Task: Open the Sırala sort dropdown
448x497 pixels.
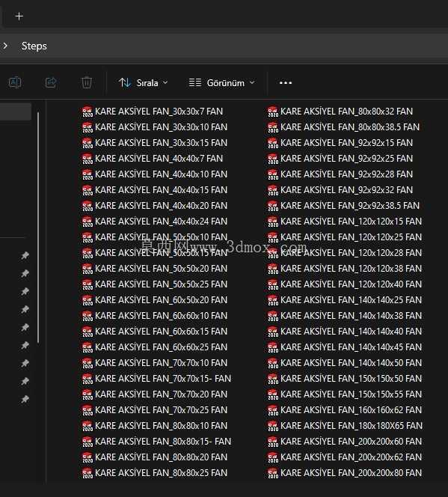Action: point(143,83)
